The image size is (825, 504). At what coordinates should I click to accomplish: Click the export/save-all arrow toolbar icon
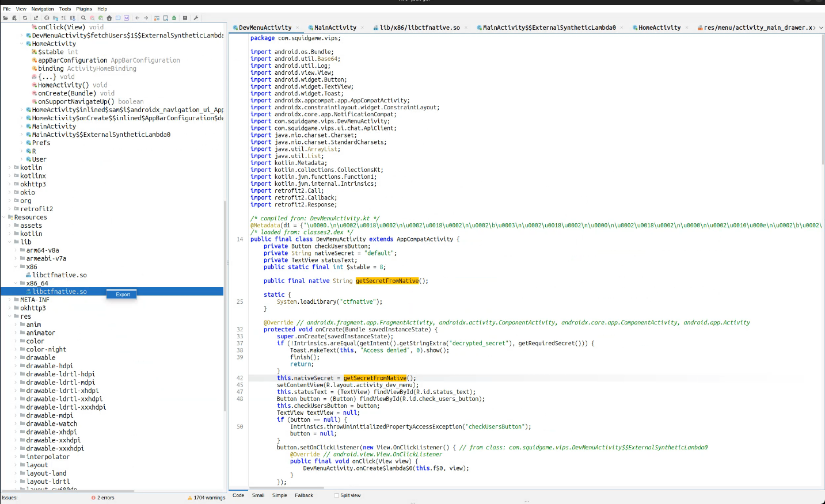coord(36,18)
